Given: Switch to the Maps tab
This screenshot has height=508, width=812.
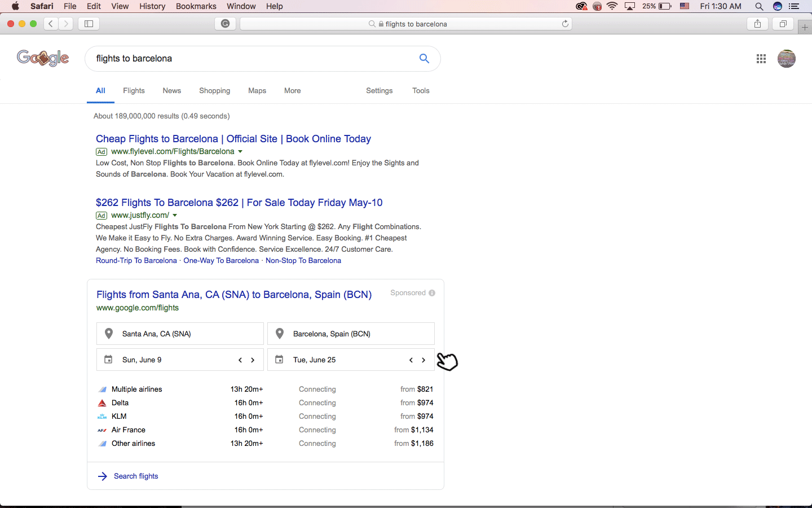Looking at the screenshot, I should 257,90.
